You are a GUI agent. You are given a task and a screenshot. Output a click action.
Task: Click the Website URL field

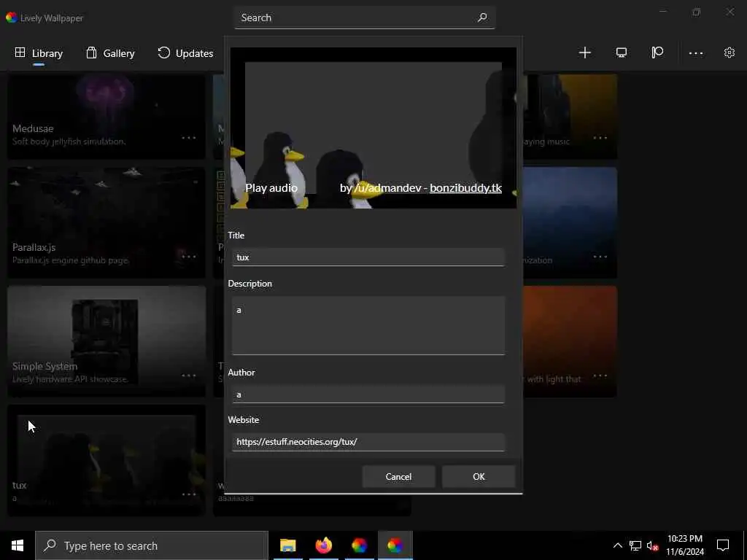pyautogui.click(x=368, y=442)
